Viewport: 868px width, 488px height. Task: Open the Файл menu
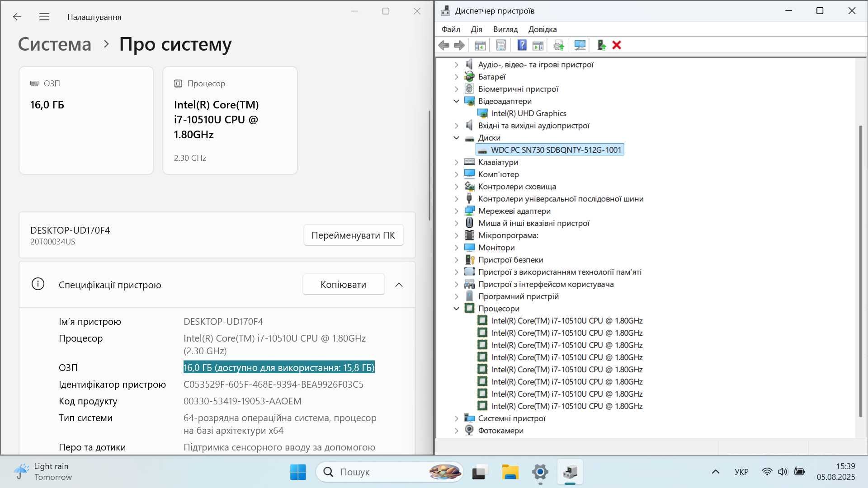451,29
